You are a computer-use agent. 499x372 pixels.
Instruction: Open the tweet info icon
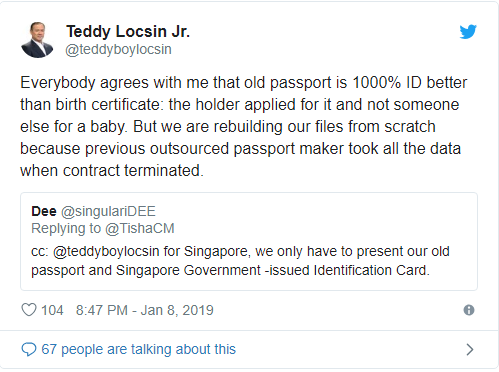[x=469, y=310]
